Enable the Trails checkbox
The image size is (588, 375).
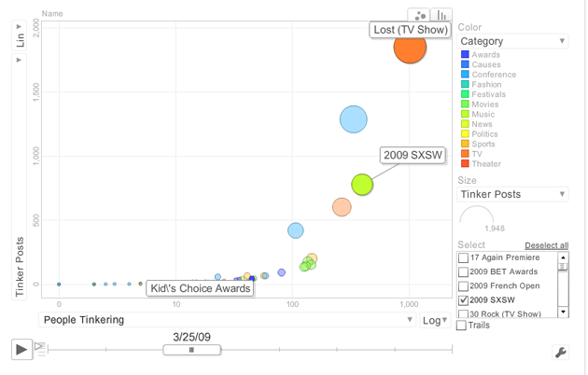click(x=462, y=326)
